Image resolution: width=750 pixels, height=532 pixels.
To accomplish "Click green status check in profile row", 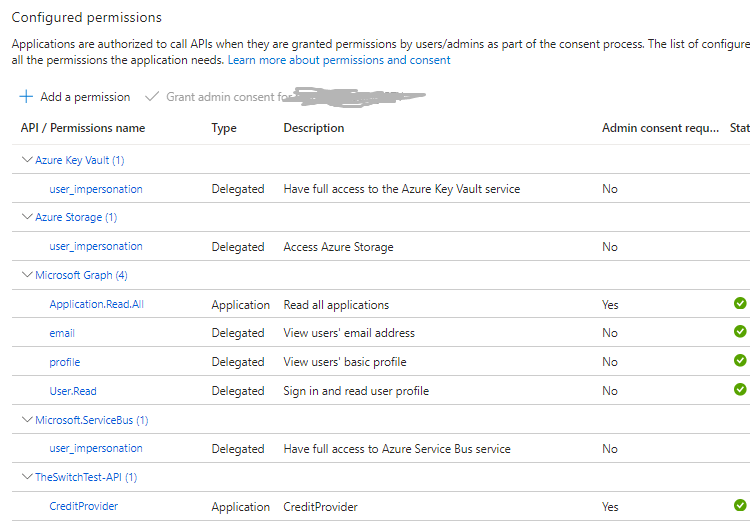I will tap(740, 360).
